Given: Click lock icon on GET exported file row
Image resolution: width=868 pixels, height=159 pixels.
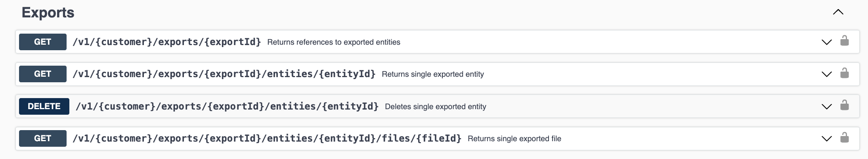Looking at the screenshot, I should pyautogui.click(x=845, y=138).
